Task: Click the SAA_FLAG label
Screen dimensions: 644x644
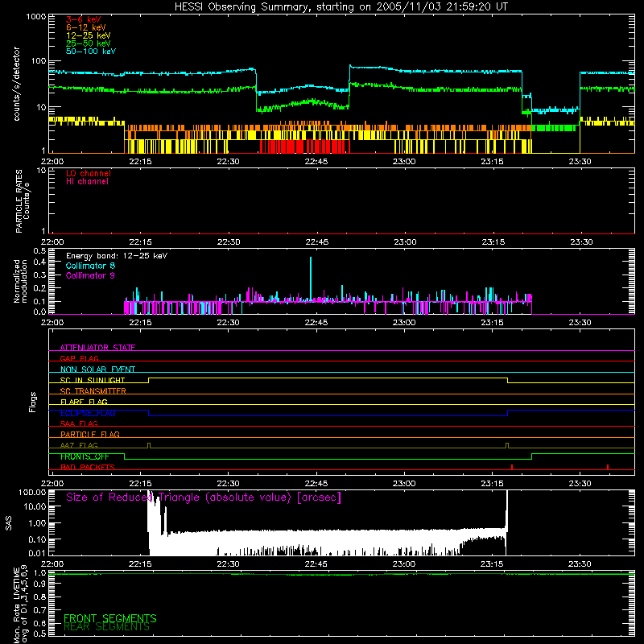Action: [79, 423]
